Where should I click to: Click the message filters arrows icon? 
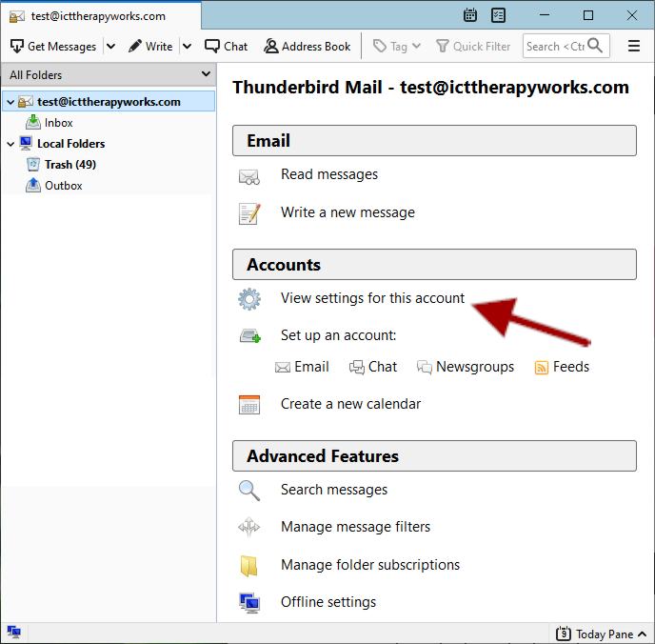[x=249, y=527]
